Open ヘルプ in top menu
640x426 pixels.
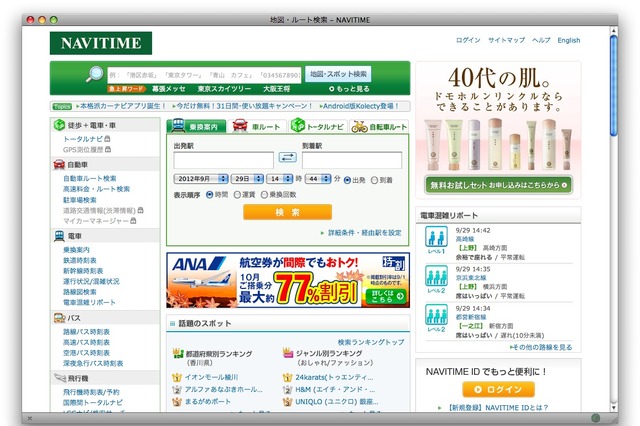(541, 40)
